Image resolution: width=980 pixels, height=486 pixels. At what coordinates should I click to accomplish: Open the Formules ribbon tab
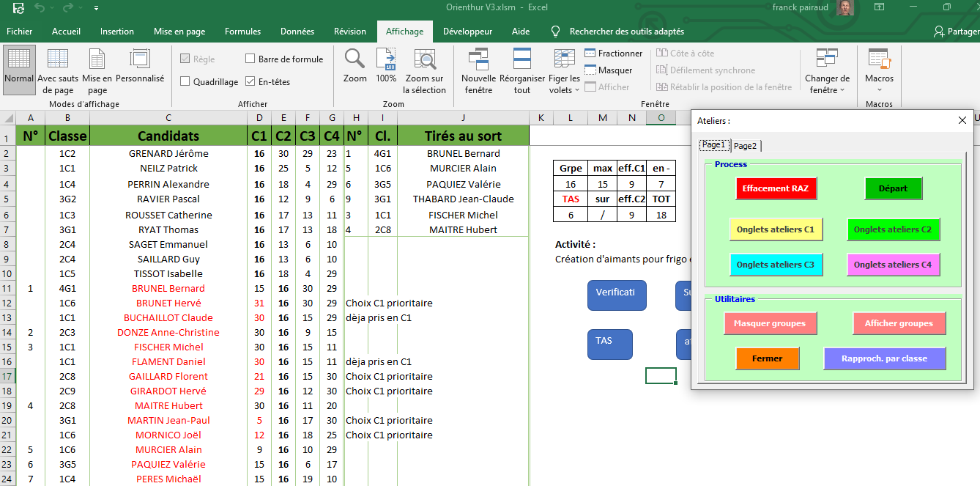tap(242, 32)
